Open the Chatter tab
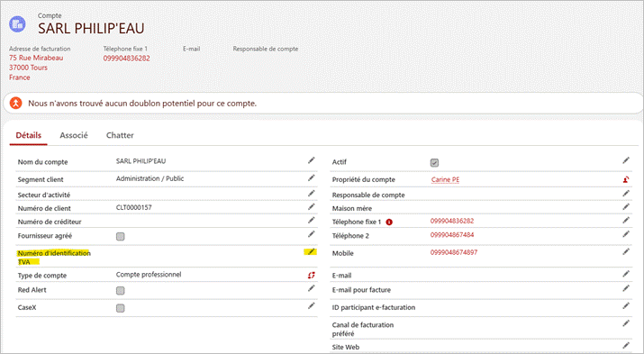The image size is (644, 354). 120,135
